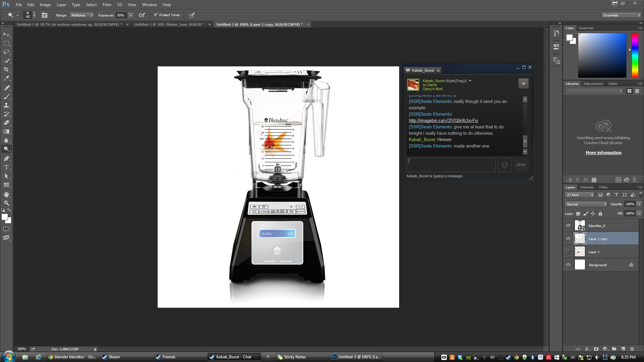644x362 pixels.
Task: Toggle the Protect Tones checkbox
Action: [156, 15]
